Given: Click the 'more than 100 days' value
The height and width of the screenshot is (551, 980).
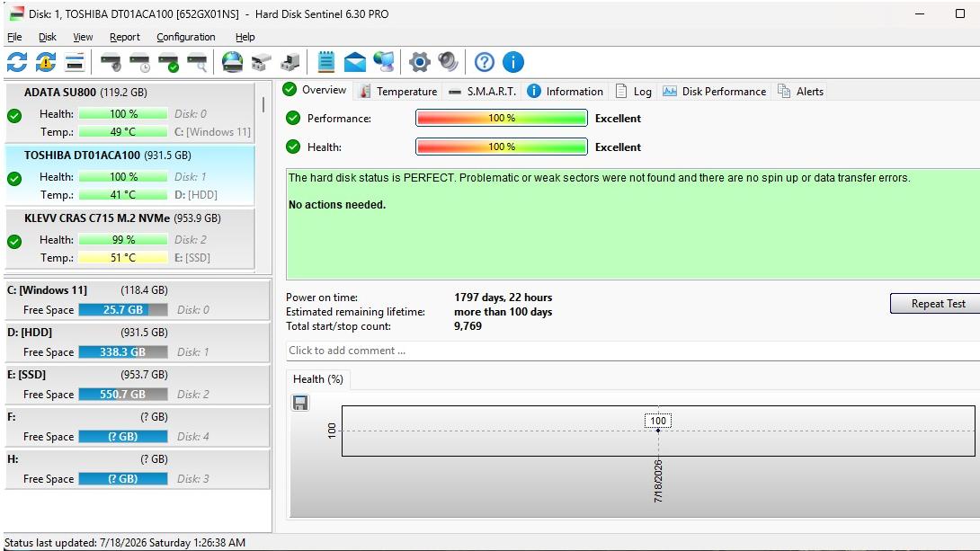Looking at the screenshot, I should tap(503, 312).
